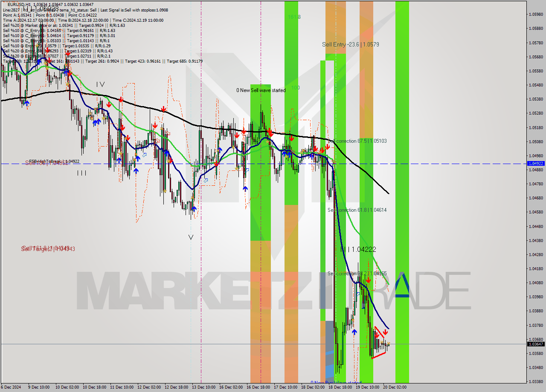Click the 'I I I' wave label
The image size is (546, 392).
(x=82, y=173)
